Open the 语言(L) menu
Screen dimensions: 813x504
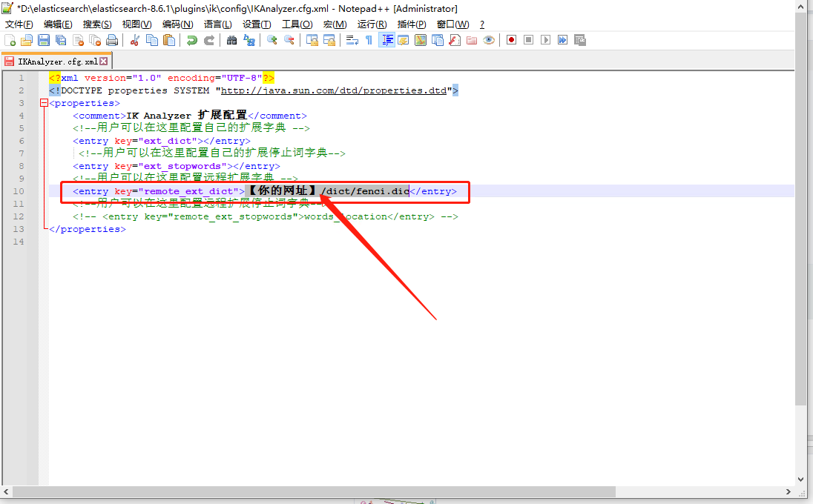[218, 24]
